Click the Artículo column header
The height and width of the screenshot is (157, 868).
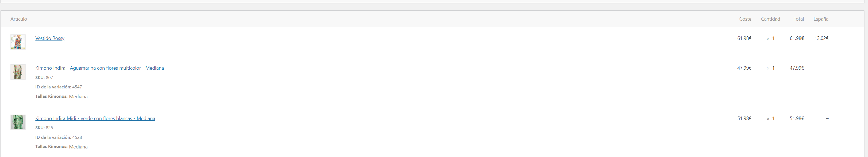(18, 19)
